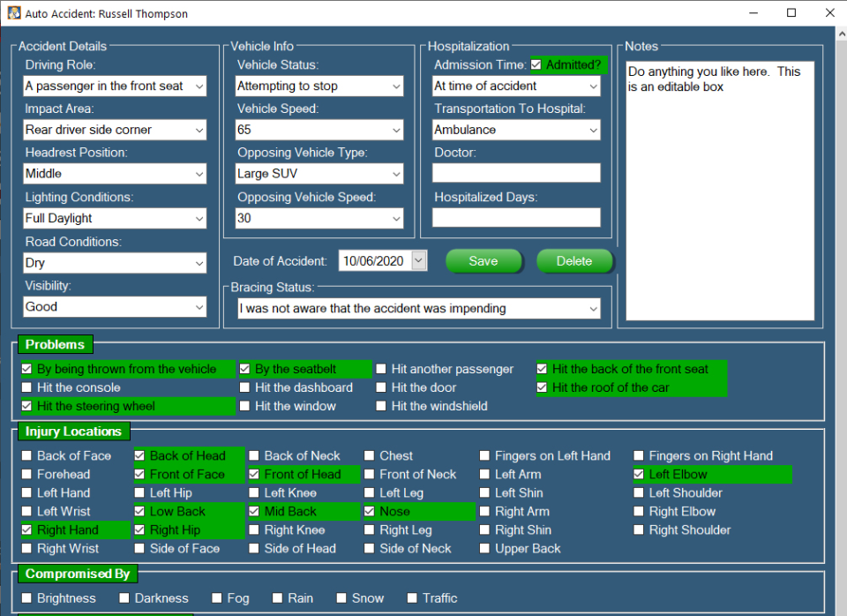Click inside the Doctor input field
This screenshot has width=847, height=616.
[x=515, y=173]
